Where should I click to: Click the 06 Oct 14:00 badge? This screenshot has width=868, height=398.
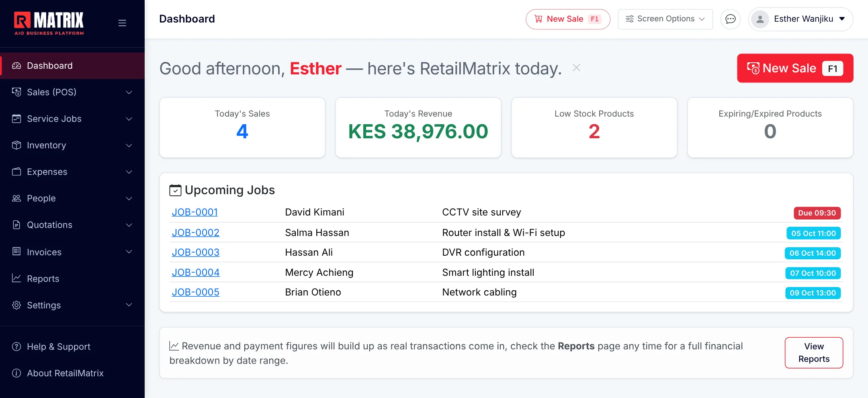pos(813,253)
